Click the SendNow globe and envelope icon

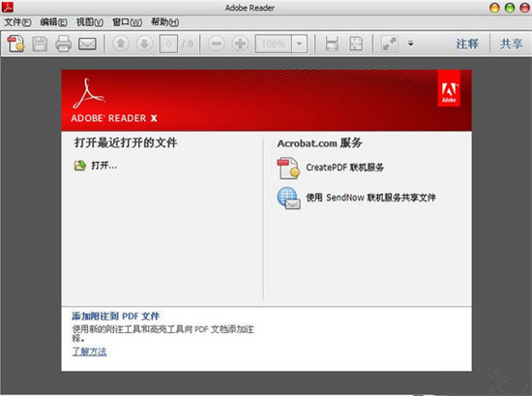point(288,198)
